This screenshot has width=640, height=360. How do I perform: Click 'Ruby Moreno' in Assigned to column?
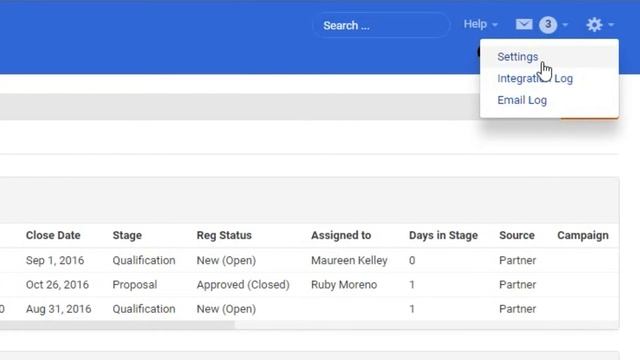pos(344,284)
